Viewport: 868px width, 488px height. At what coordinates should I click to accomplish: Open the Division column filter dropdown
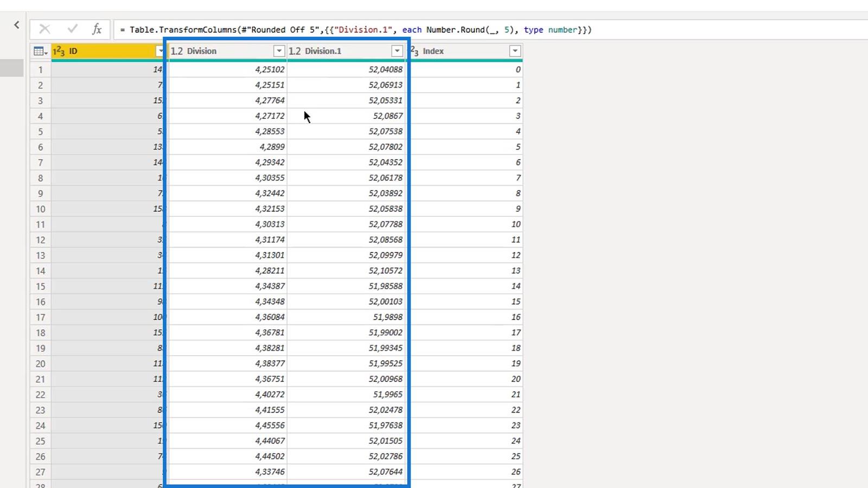[x=279, y=51]
